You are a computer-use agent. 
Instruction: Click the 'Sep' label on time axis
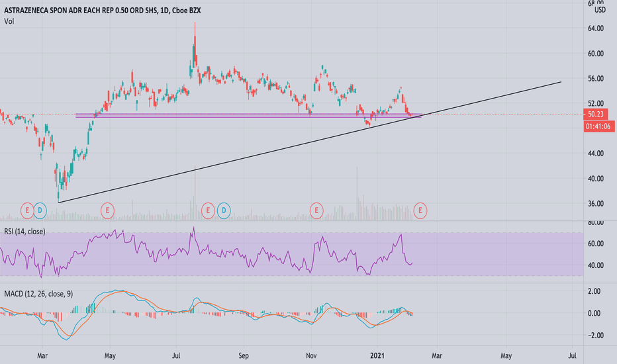pos(244,356)
